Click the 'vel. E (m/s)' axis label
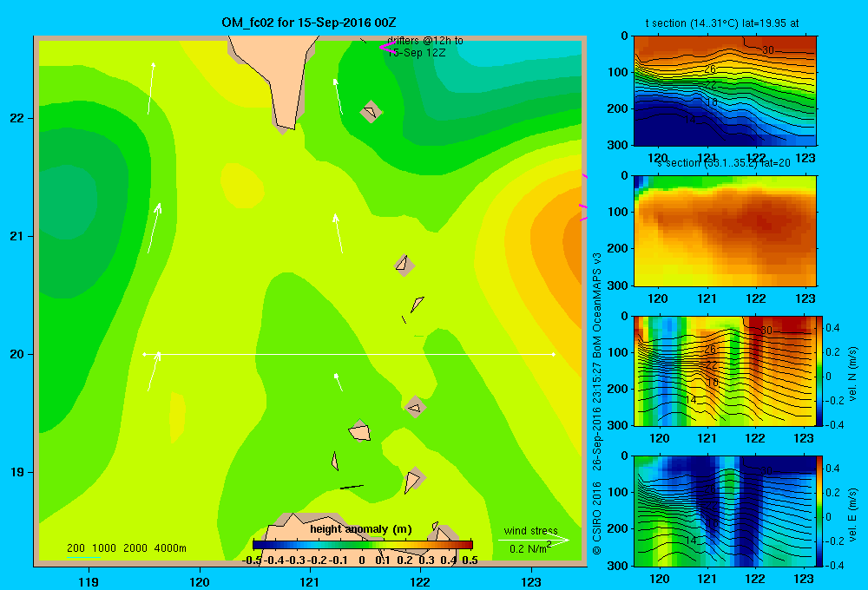Viewport: 868px width, 590px height. (852, 515)
